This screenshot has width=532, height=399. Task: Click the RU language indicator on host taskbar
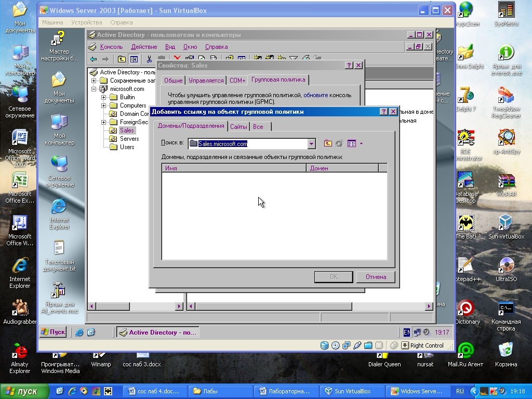pyautogui.click(x=460, y=391)
